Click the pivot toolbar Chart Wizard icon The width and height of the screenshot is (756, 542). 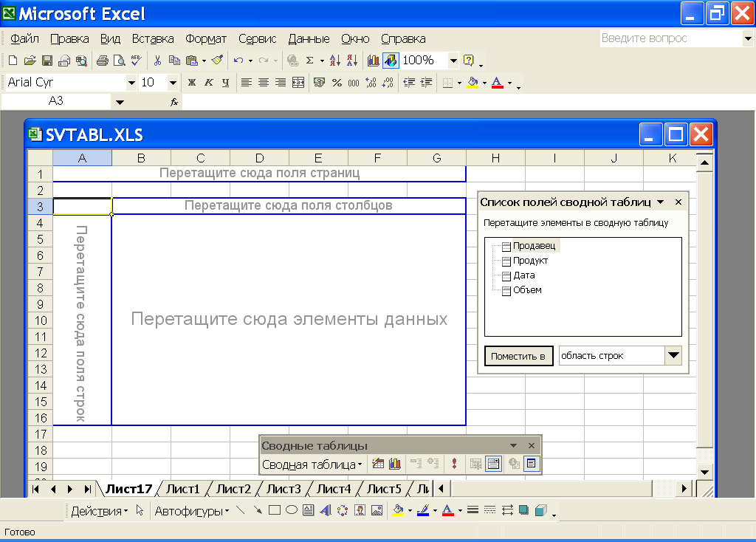(x=395, y=464)
